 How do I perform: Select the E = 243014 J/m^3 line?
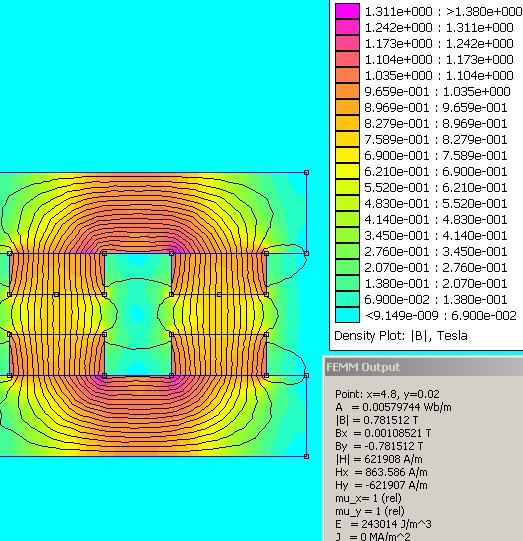point(383,524)
